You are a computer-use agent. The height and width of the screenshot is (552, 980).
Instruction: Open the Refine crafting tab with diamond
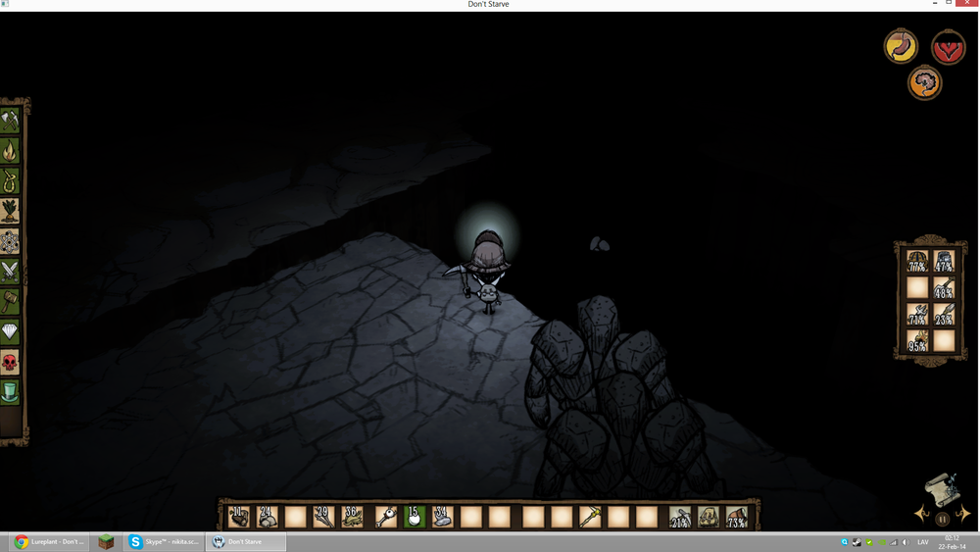point(10,331)
